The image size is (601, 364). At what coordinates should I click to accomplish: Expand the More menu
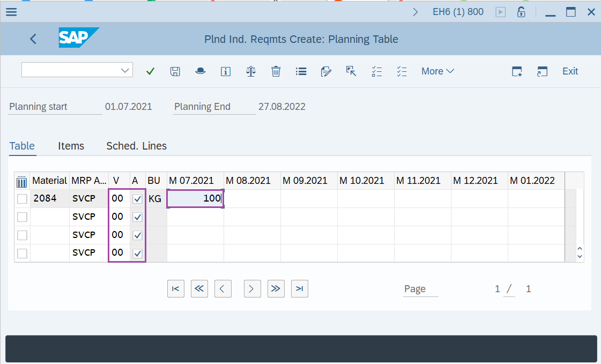click(x=437, y=71)
